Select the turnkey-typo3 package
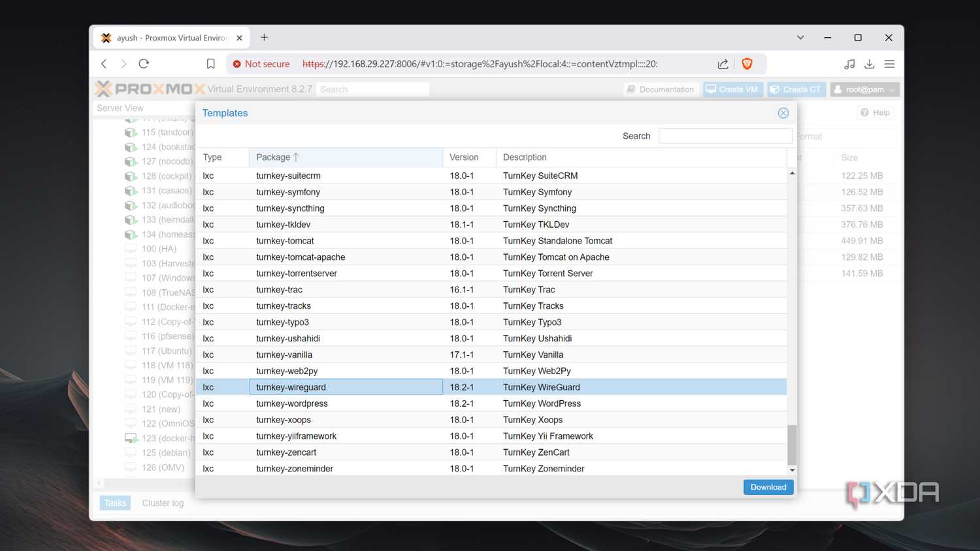980x551 pixels. (282, 323)
